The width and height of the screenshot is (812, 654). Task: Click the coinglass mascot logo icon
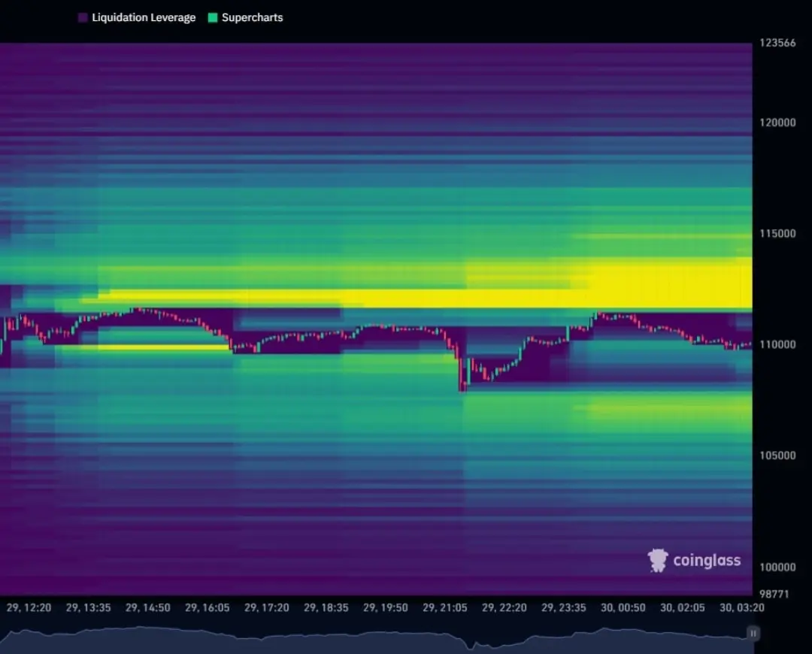coord(658,560)
